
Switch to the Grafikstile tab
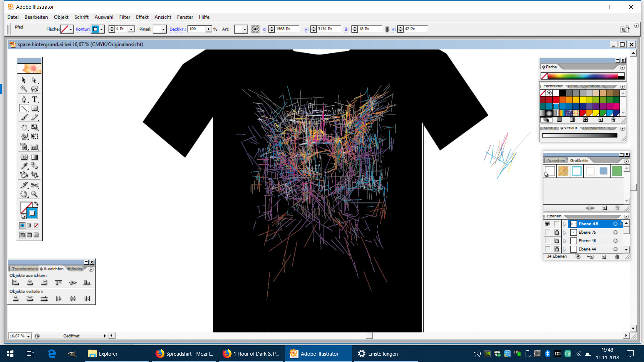[579, 161]
